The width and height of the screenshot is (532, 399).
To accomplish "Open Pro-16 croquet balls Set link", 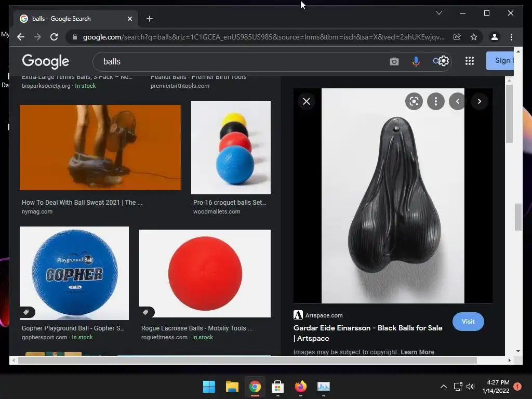I will tap(230, 203).
